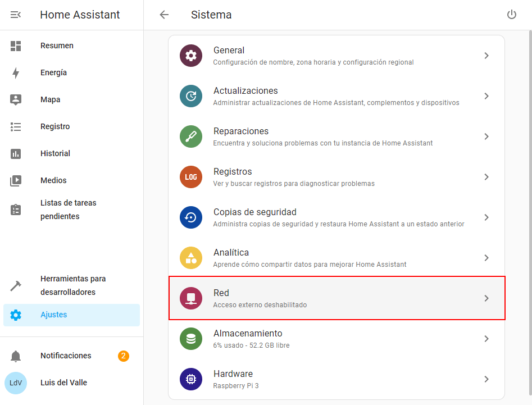This screenshot has height=405, width=532.
Task: Click the Hardware title text
Action: tap(233, 374)
